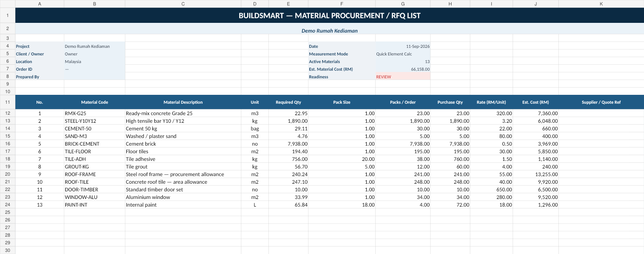
Task: Click the 'Malaysia' location value
Action: tap(95, 61)
